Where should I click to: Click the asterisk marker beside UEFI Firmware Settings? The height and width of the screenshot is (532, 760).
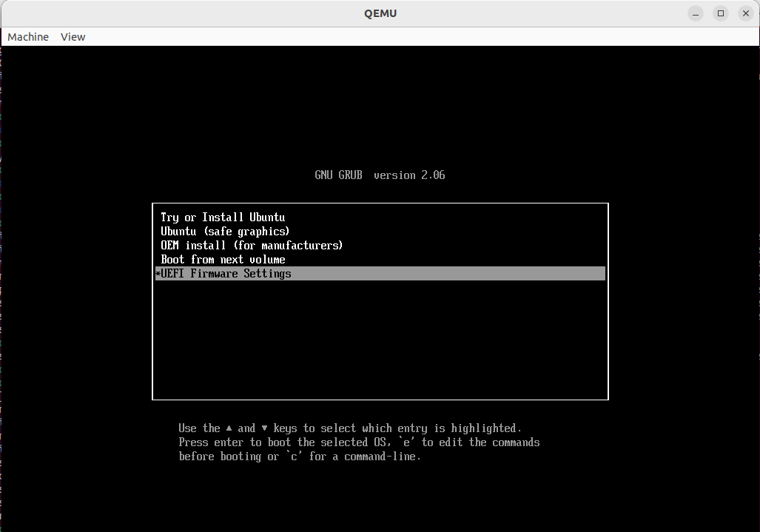point(158,274)
